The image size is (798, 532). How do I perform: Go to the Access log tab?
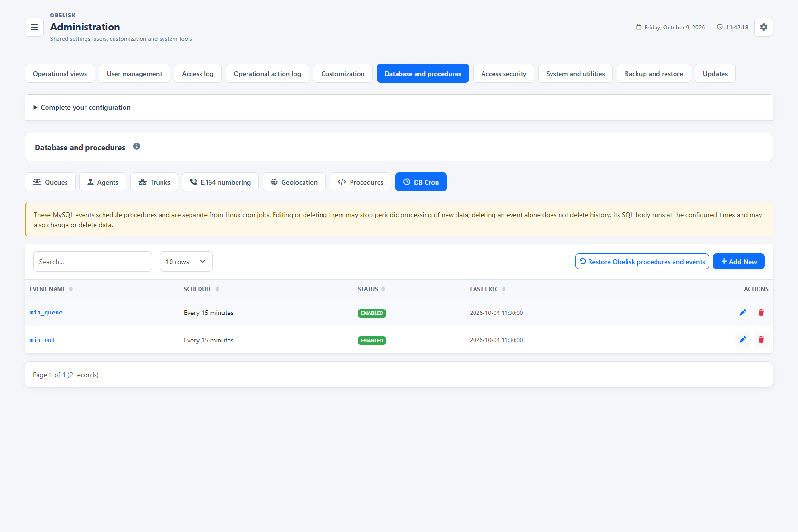tap(198, 73)
